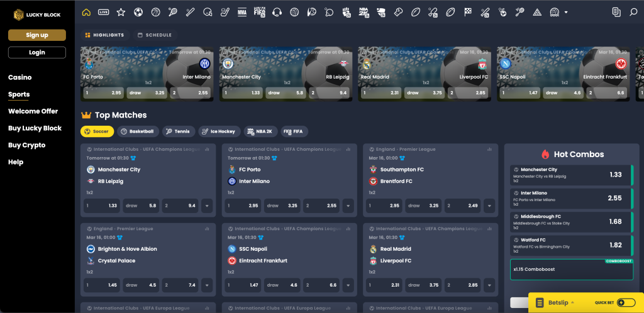Click the x1.15 Comboboost box
The width and height of the screenshot is (644, 313).
pyautogui.click(x=572, y=270)
